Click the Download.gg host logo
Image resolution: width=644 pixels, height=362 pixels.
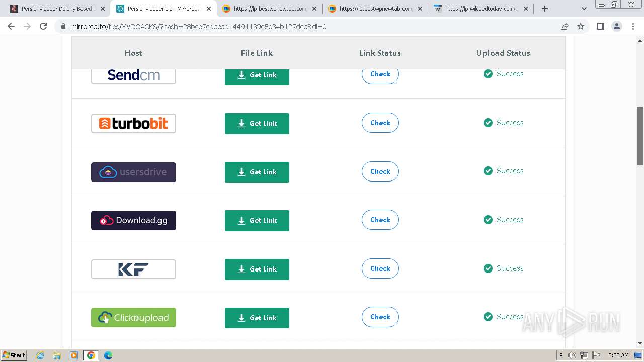(x=133, y=220)
